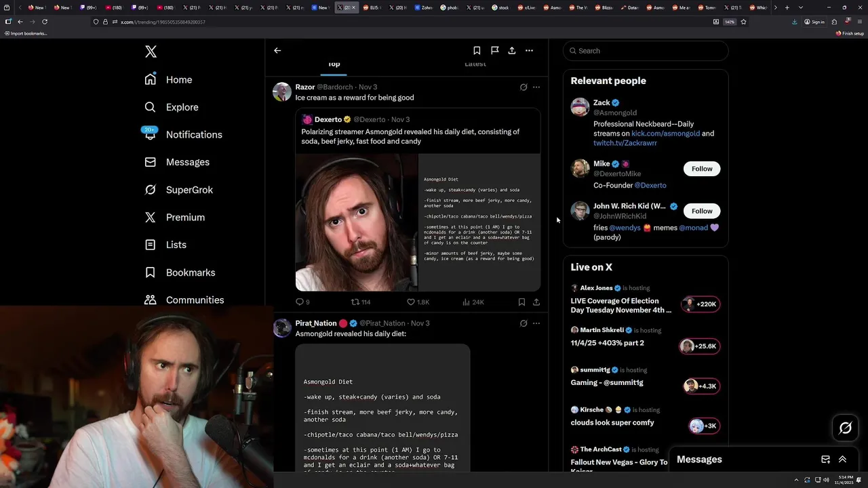View analytics showing 24K views
Screen dimensions: 868x488
pos(473,302)
